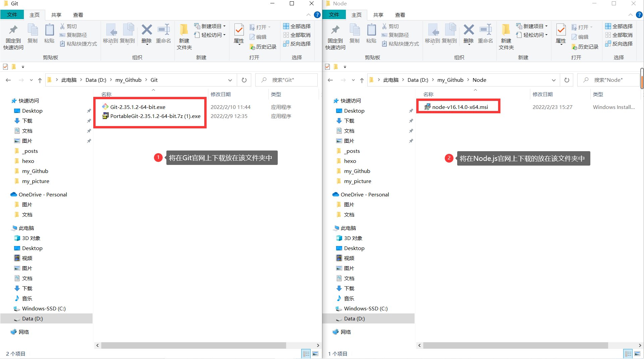
Task: Click Rename (重命名) icon in Node window
Action: point(486,30)
